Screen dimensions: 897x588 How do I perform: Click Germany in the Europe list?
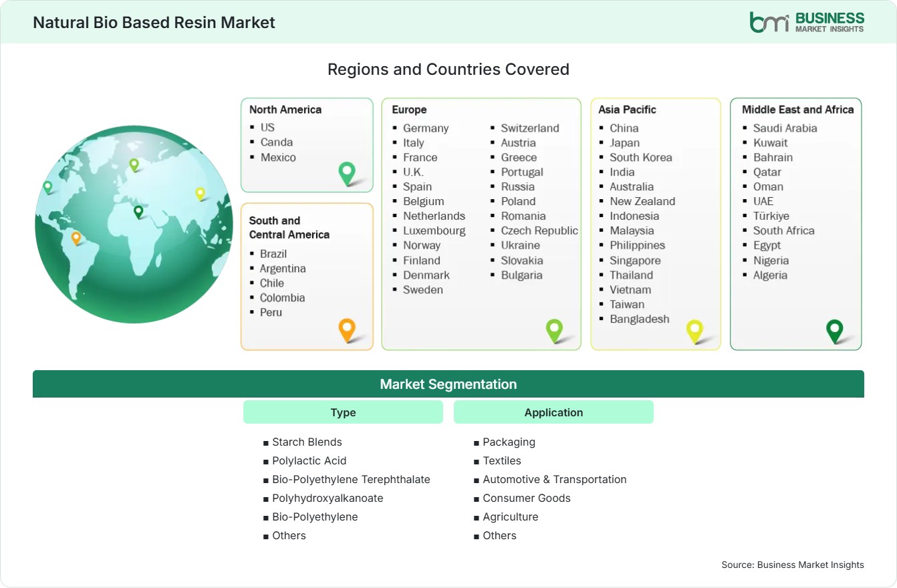[x=426, y=128]
